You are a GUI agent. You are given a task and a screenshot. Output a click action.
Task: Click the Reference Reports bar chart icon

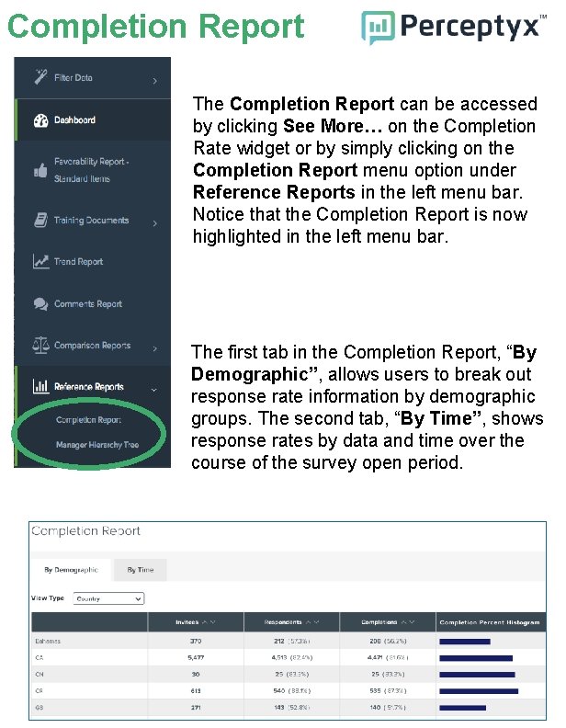[40, 386]
